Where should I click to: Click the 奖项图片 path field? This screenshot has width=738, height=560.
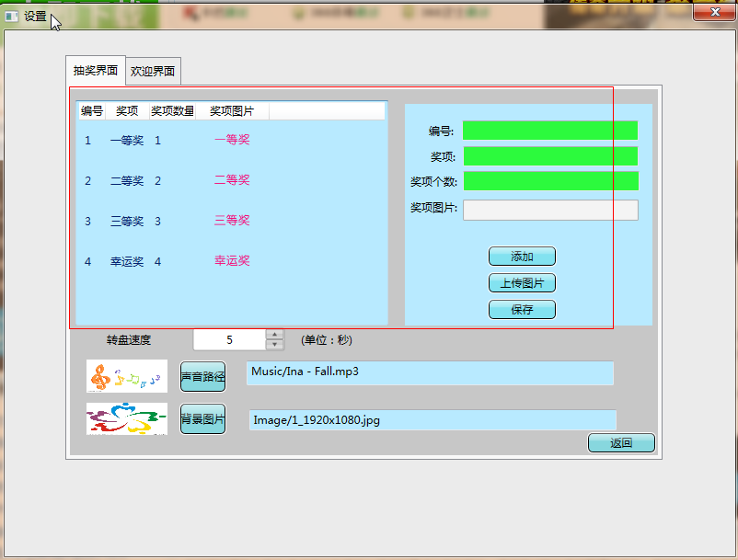550,211
